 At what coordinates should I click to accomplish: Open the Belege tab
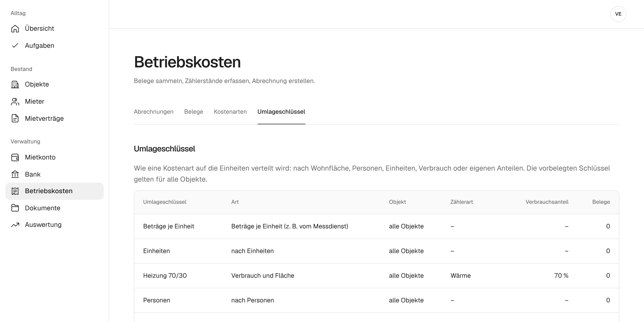193,112
